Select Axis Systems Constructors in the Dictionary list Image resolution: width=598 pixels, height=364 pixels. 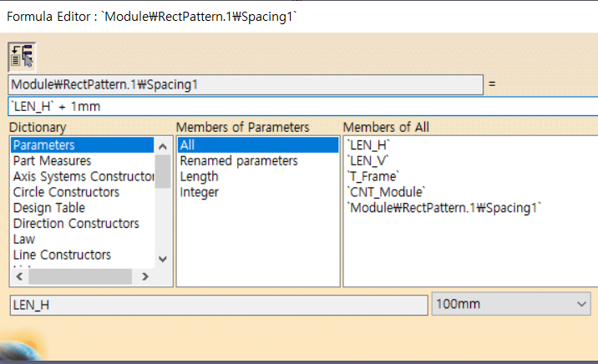point(82,176)
